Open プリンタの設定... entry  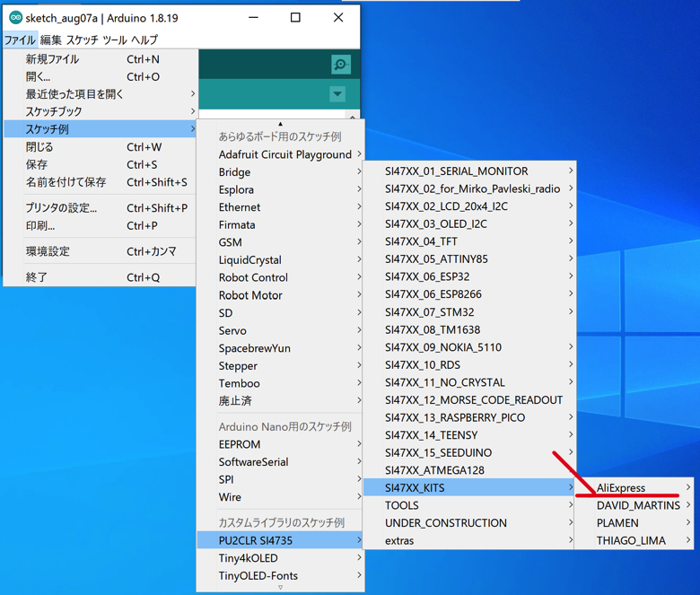[x=100, y=208]
